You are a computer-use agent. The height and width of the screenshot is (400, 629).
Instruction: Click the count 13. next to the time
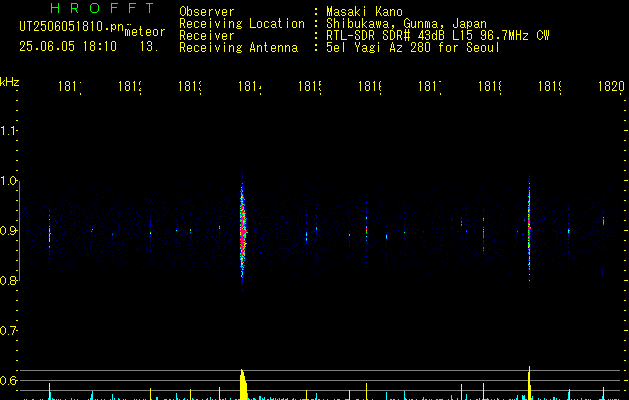(149, 47)
